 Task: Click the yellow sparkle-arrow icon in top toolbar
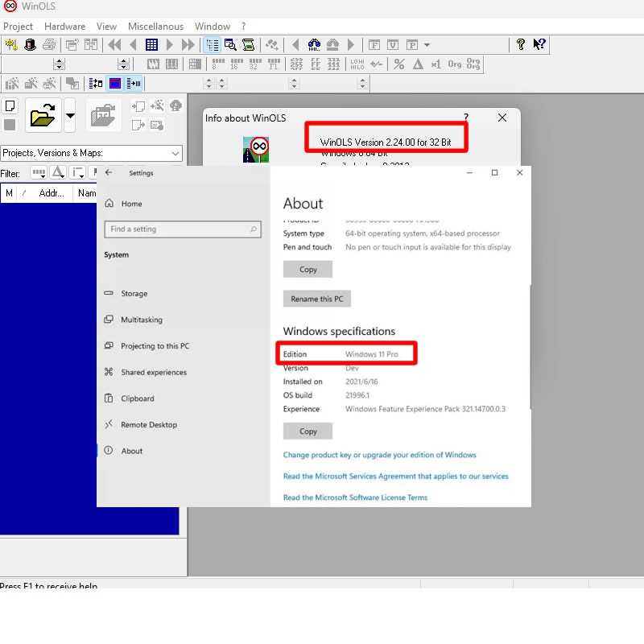pyautogui.click(x=11, y=44)
